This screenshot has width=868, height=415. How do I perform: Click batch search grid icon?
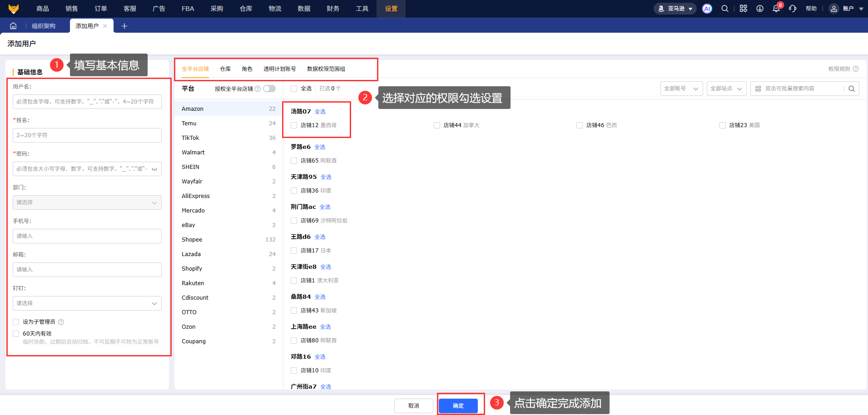point(758,89)
